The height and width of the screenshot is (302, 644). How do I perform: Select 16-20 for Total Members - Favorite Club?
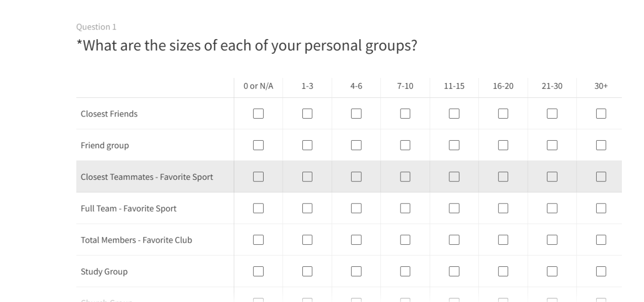503,240
